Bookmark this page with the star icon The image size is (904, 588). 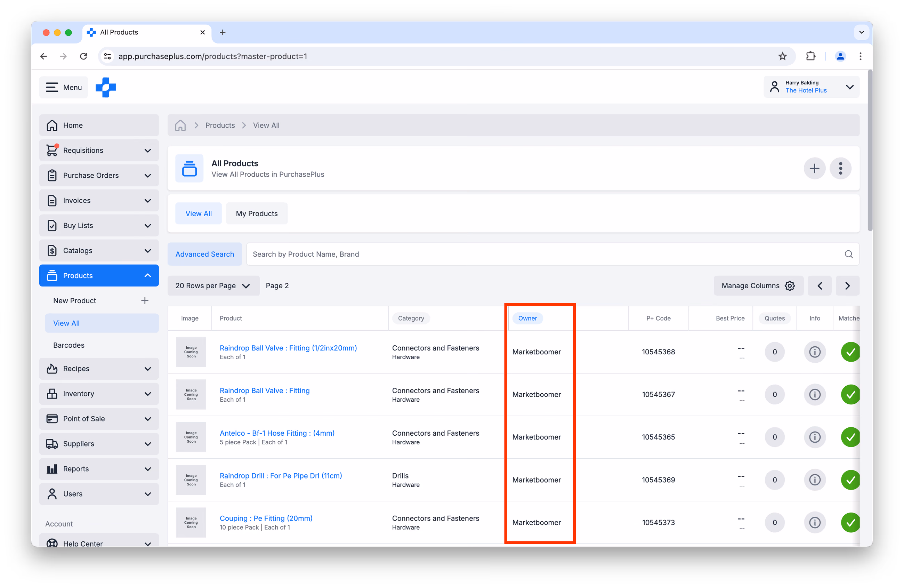coord(782,57)
